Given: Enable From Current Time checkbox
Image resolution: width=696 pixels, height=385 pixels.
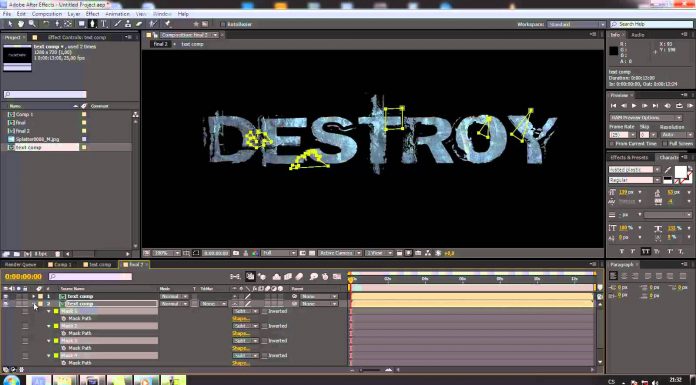Looking at the screenshot, I should click(x=612, y=144).
